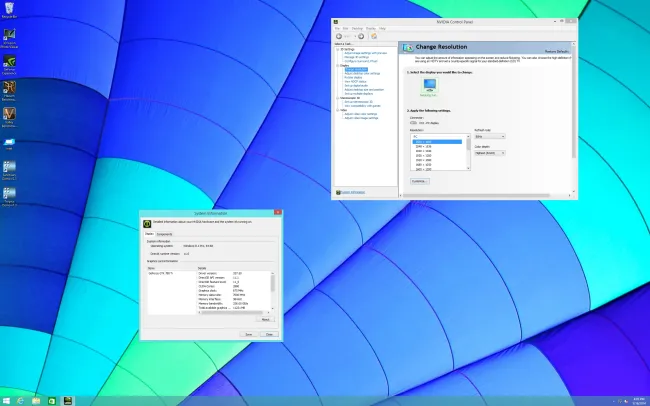Click the Home icon in NVIDIA Control Panel toolbar

(374, 36)
